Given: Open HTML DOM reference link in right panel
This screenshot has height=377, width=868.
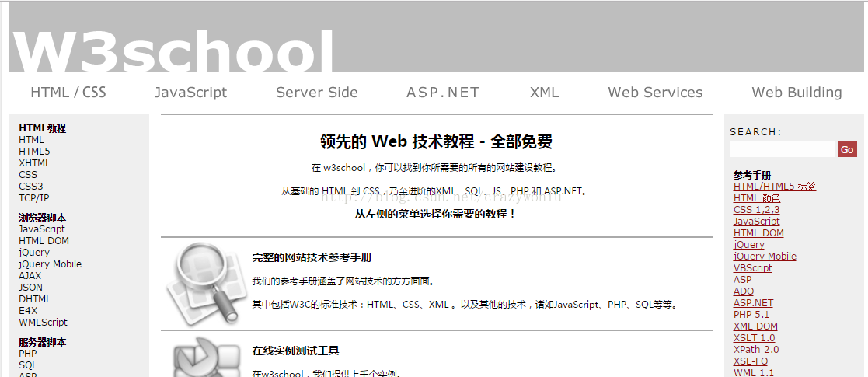Looking at the screenshot, I should click(x=758, y=233).
